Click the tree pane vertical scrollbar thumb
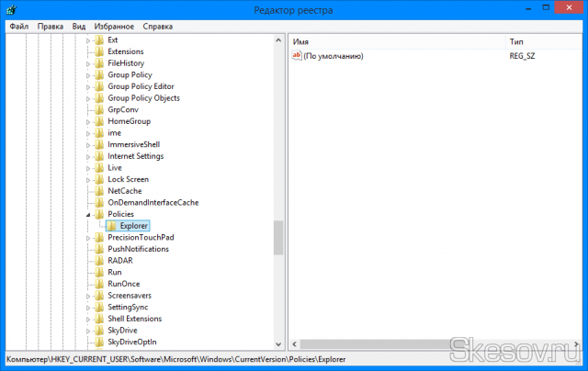 point(278,237)
